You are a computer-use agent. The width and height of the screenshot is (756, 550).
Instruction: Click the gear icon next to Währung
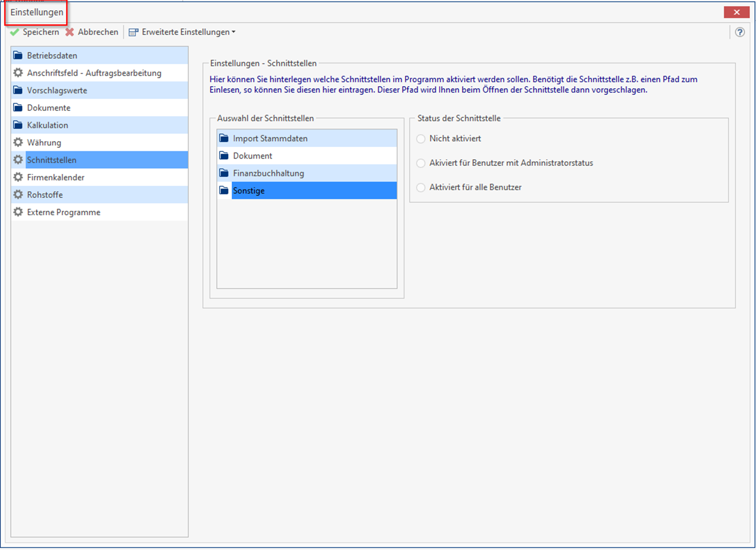click(x=18, y=143)
